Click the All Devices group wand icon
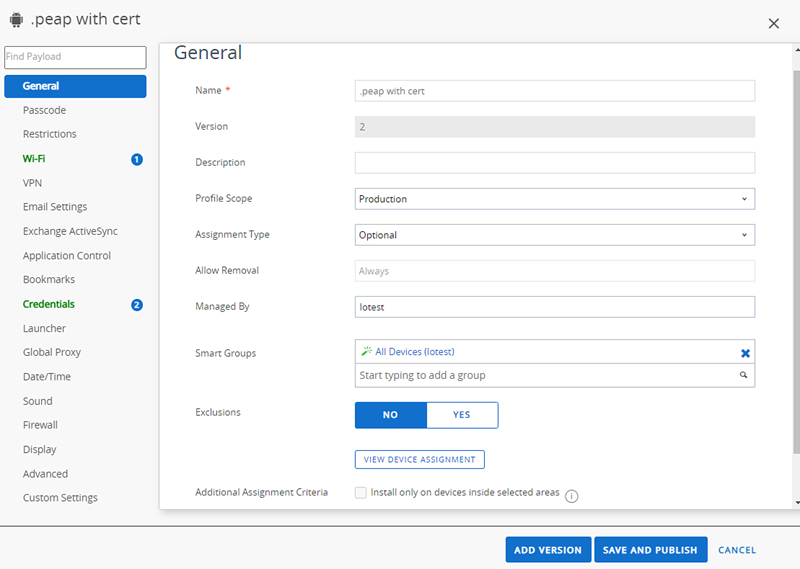800x569 pixels. pyautogui.click(x=367, y=351)
